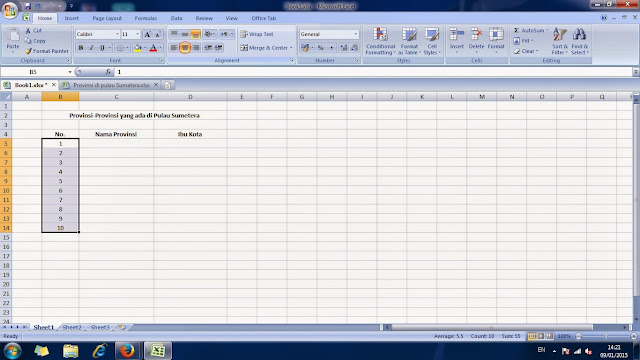Apply percent style format
Screen dimensions: 640x360
click(321, 48)
